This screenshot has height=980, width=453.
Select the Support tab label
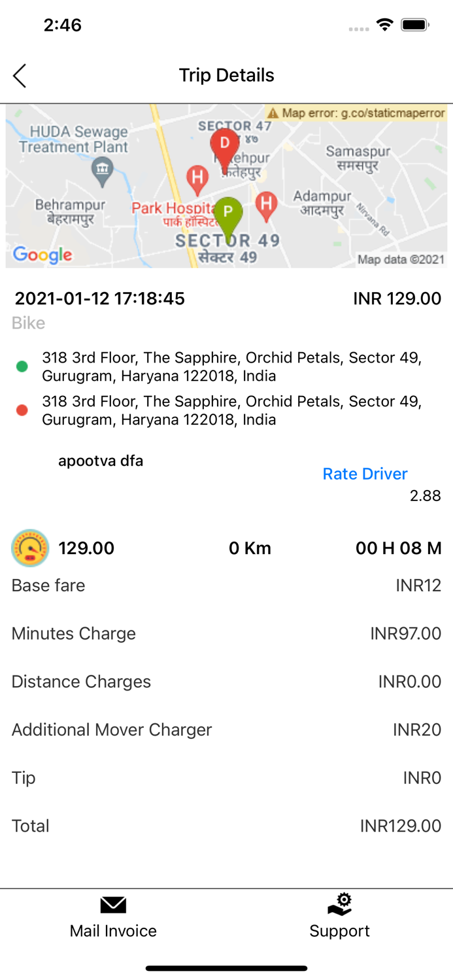coord(340,931)
